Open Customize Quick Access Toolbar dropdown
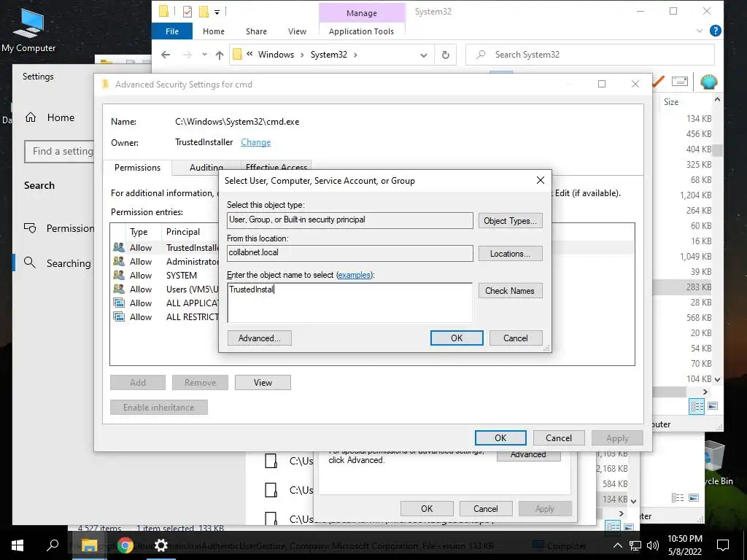The image size is (747, 560). coord(217,12)
